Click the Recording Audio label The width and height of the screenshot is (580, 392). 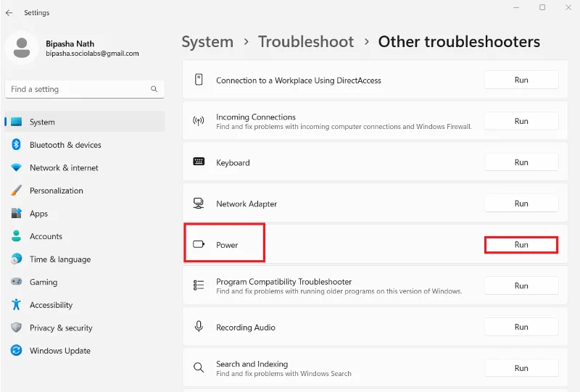246,328
